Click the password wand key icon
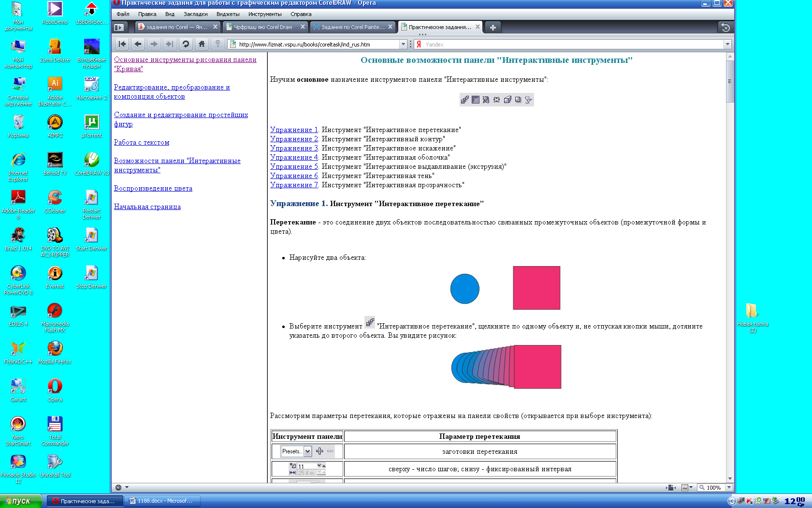This screenshot has height=508, width=812. pyautogui.click(x=217, y=44)
